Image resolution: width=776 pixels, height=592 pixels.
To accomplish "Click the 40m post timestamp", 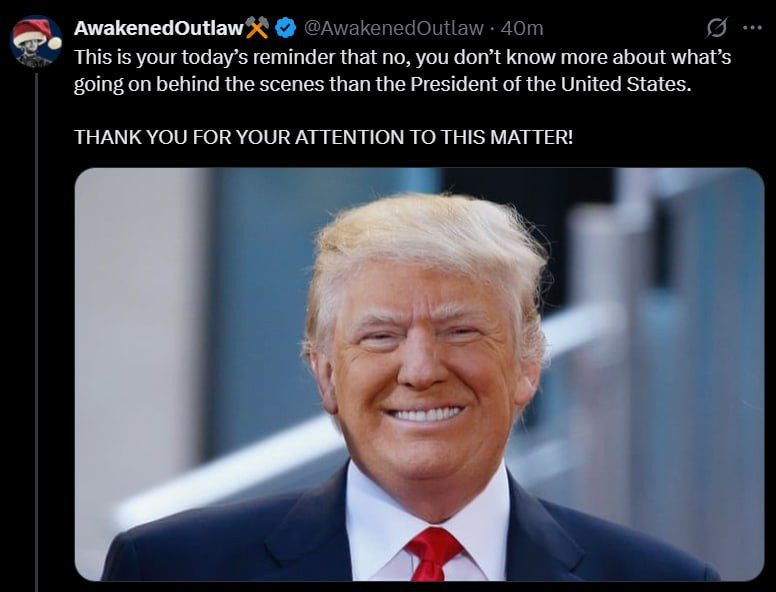I will [x=522, y=28].
